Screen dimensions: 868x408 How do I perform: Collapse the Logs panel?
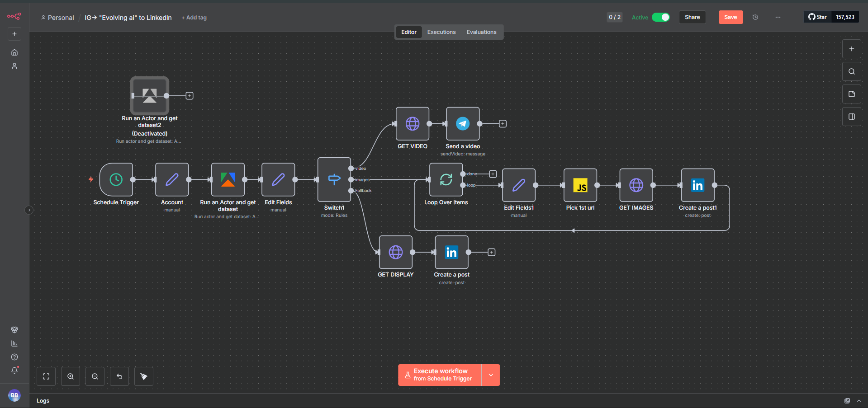[x=859, y=400]
